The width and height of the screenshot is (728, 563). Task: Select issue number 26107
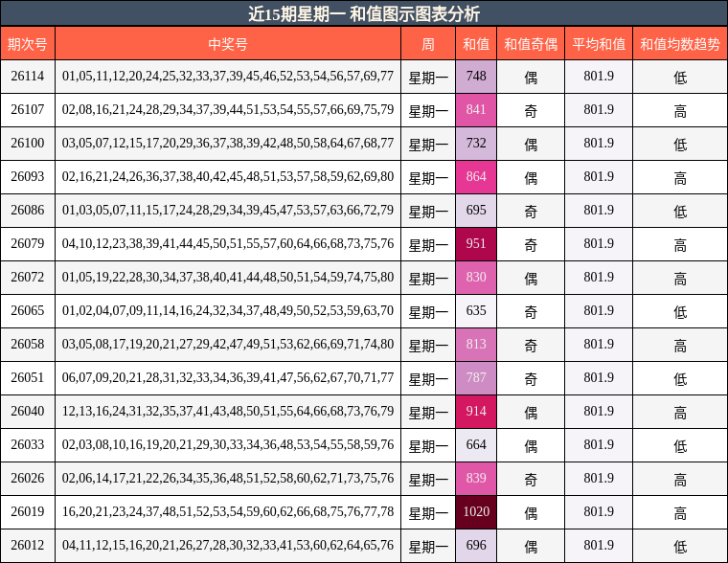(28, 109)
